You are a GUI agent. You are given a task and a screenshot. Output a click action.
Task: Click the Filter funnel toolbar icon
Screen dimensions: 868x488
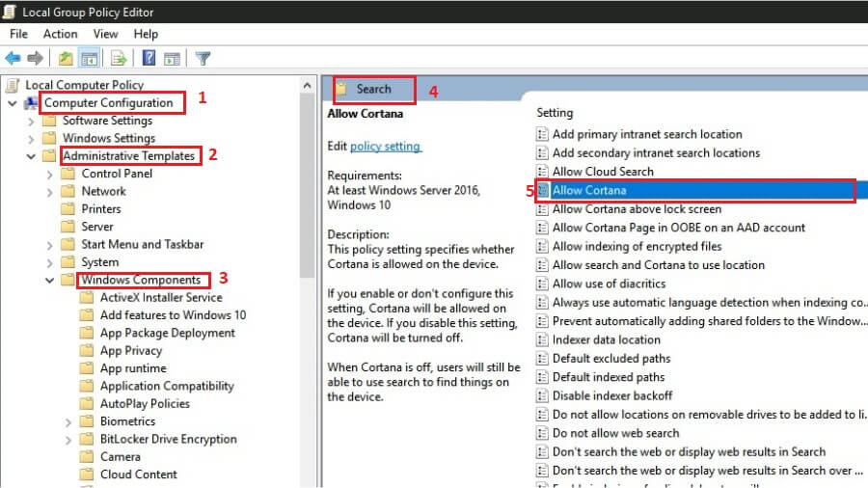(203, 58)
